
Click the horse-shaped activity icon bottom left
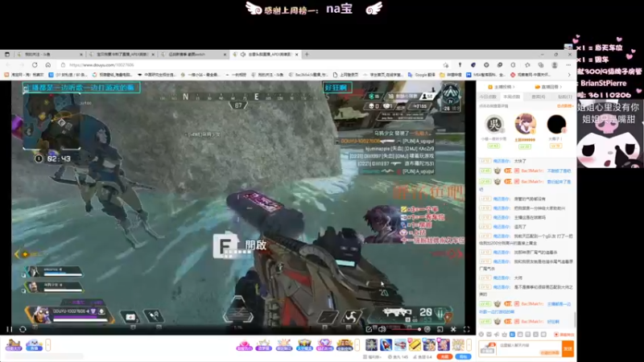(x=14, y=345)
